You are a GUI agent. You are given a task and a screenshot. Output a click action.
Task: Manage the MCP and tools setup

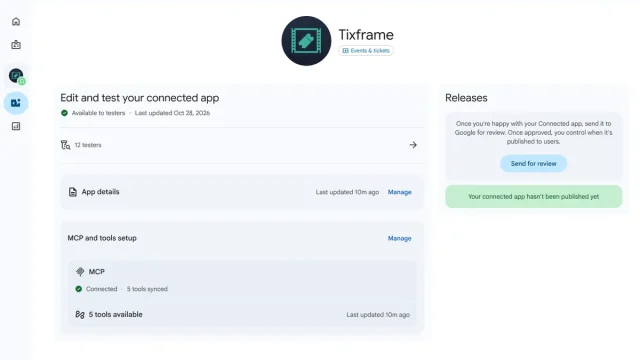400,238
